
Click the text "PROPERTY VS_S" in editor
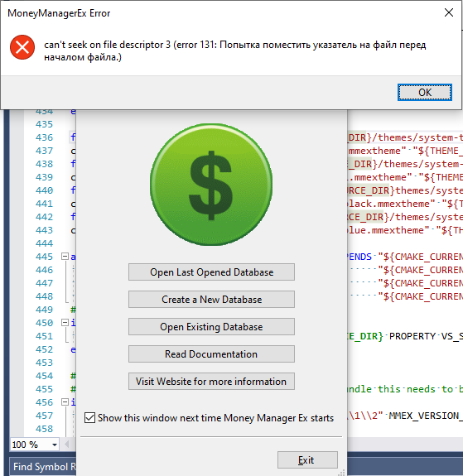(x=426, y=336)
